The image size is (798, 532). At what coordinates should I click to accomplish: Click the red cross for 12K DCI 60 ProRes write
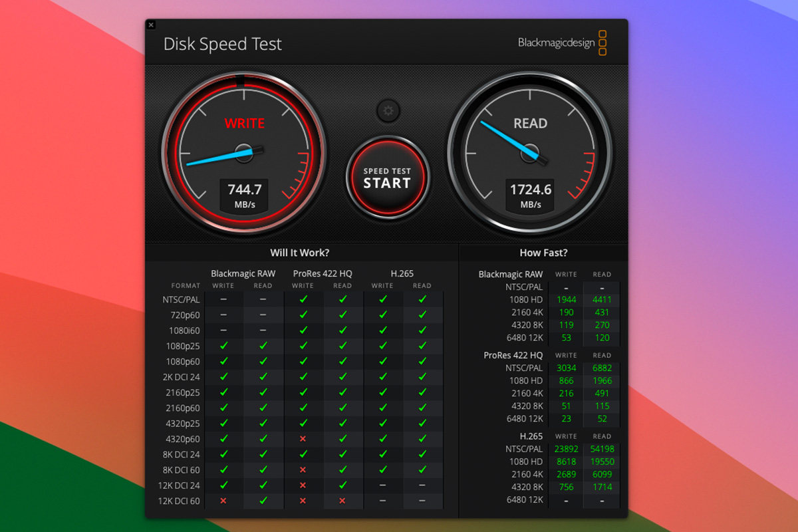[x=303, y=500]
